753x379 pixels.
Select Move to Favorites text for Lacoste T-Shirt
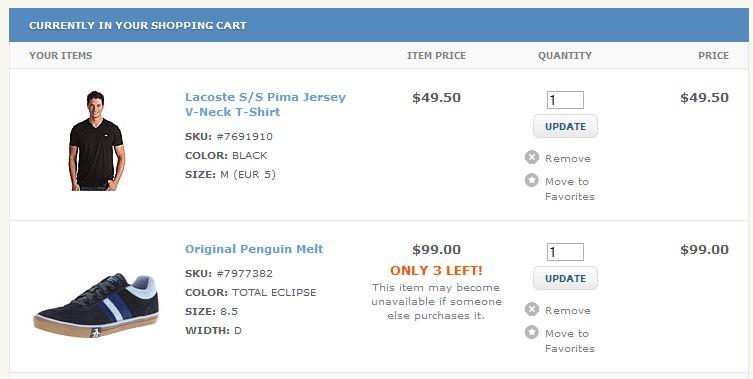(x=570, y=189)
